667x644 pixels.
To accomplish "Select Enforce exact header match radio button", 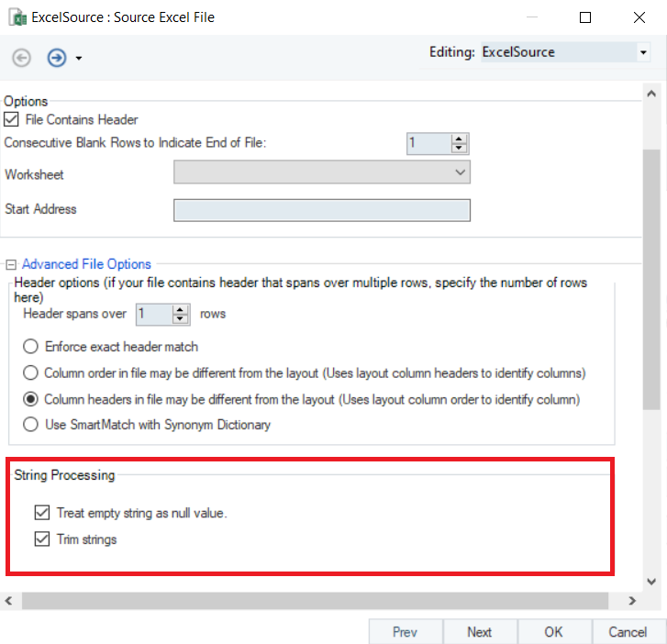I will pyautogui.click(x=31, y=347).
